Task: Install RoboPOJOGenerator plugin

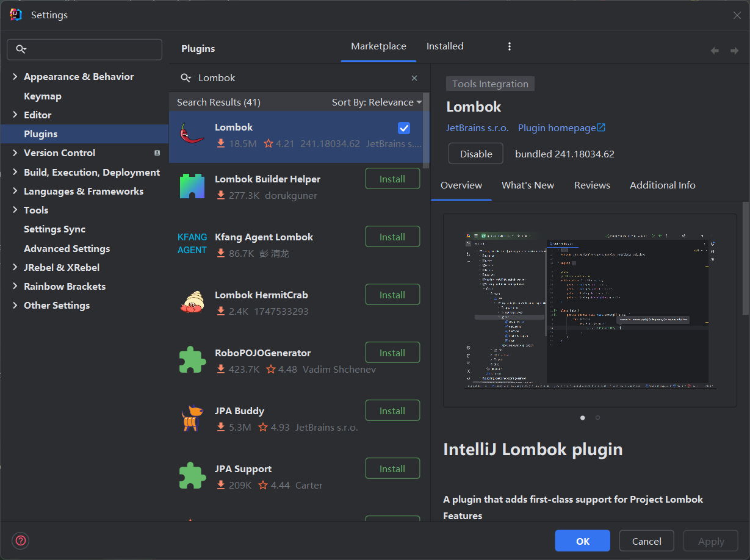Action: coord(392,353)
